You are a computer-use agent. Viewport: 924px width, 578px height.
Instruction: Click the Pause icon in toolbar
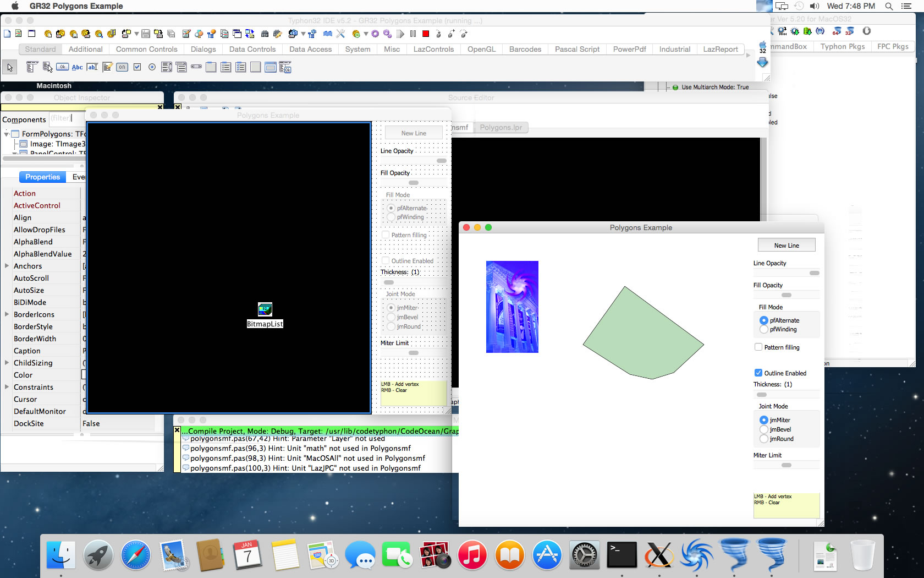tap(413, 34)
